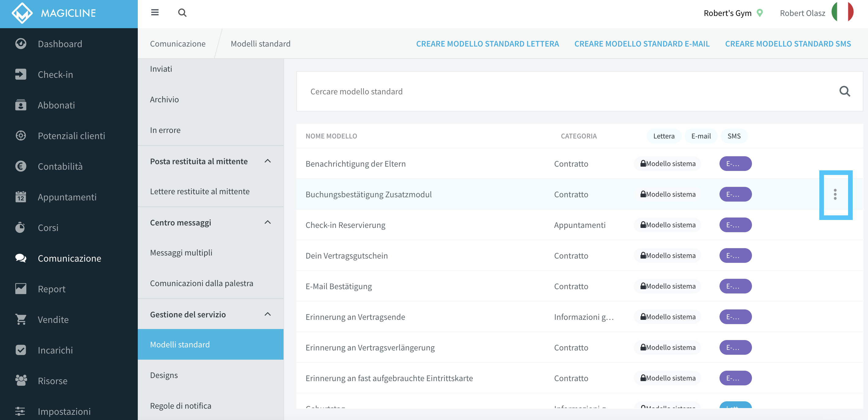This screenshot has height=420, width=868.
Task: Sort by Nome modello column header
Action: click(x=331, y=136)
